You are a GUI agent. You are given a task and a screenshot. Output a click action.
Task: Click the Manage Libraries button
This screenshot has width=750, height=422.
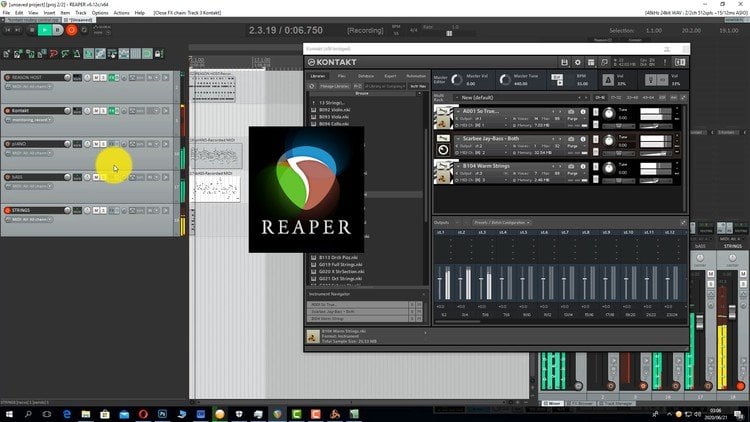point(335,87)
